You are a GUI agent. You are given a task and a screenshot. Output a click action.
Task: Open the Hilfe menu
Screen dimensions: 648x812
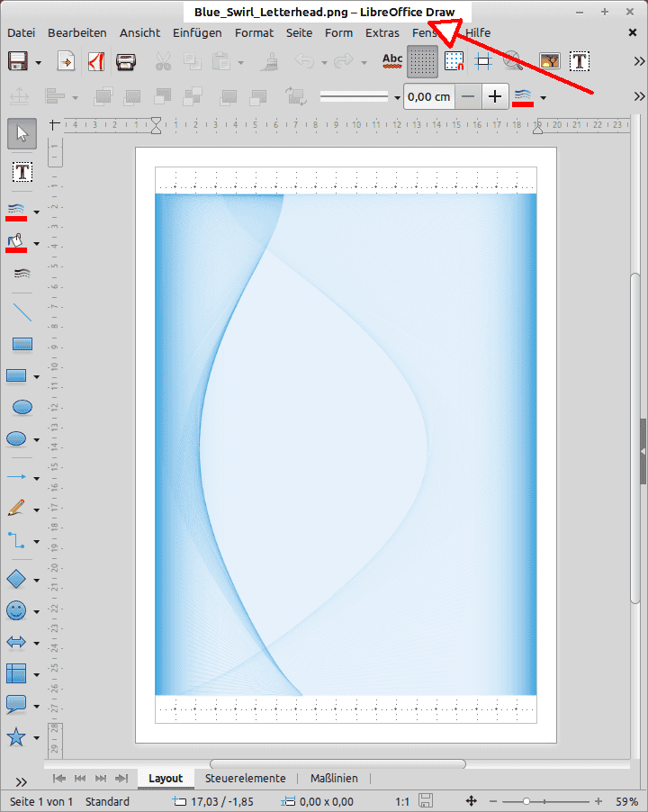[478, 32]
